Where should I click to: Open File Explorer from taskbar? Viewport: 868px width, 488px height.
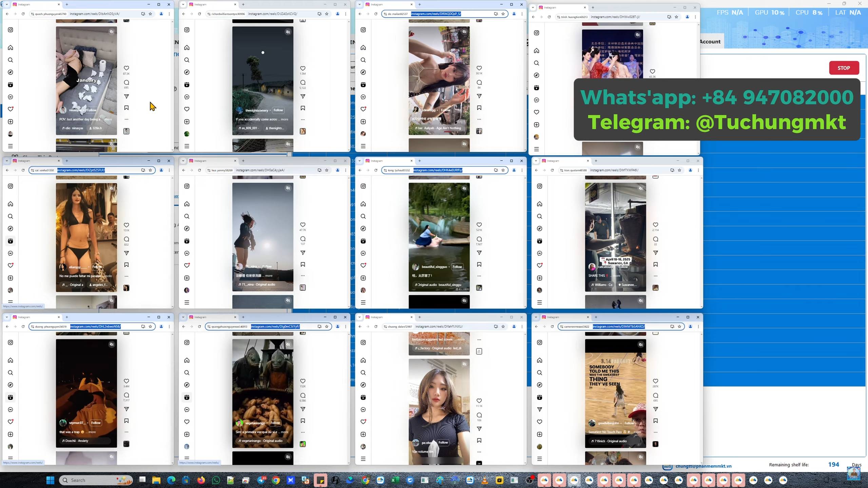[x=156, y=480]
